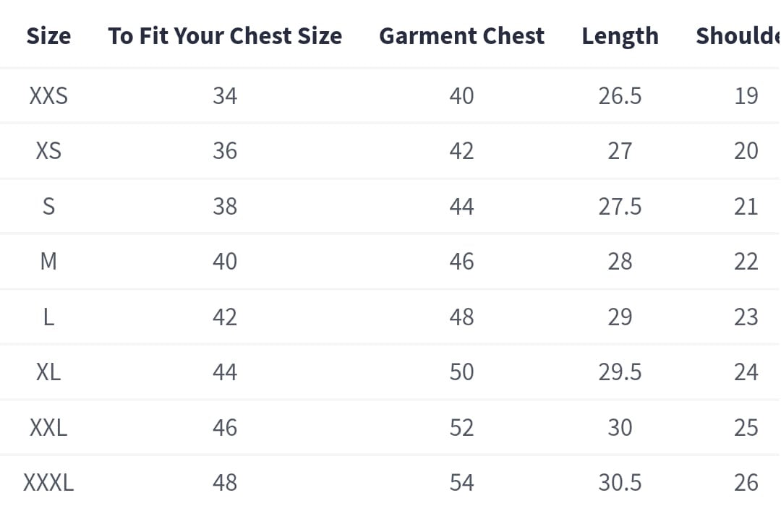Select garment chest 46 in the M row

pyautogui.click(x=461, y=261)
